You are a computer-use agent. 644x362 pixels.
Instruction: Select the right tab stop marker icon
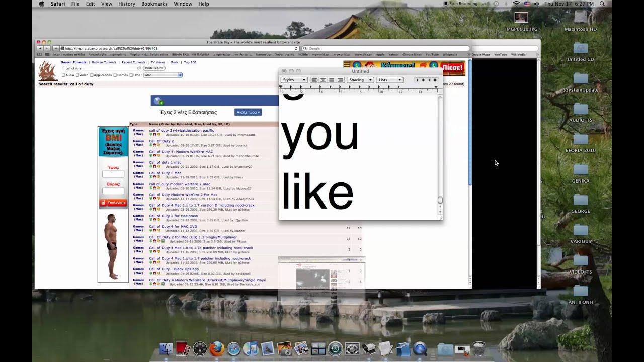point(429,80)
